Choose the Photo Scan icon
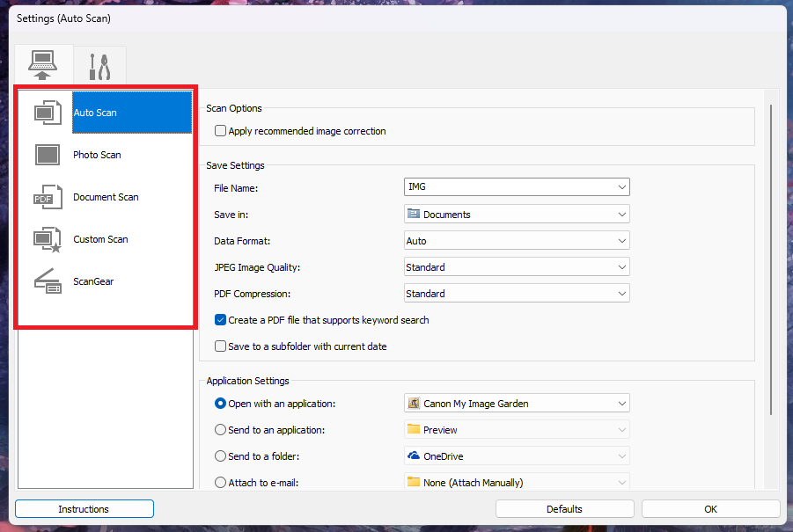 point(48,155)
